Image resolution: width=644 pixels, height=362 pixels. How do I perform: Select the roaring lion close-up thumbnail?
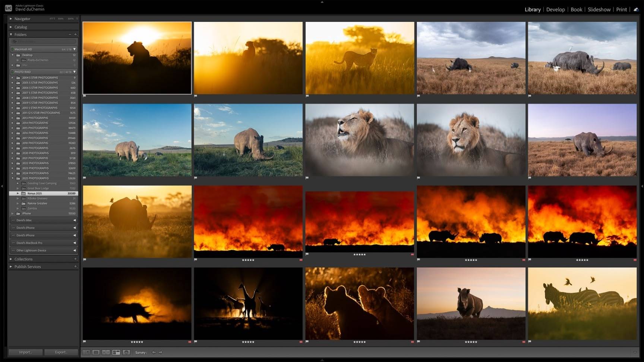pyautogui.click(x=359, y=140)
